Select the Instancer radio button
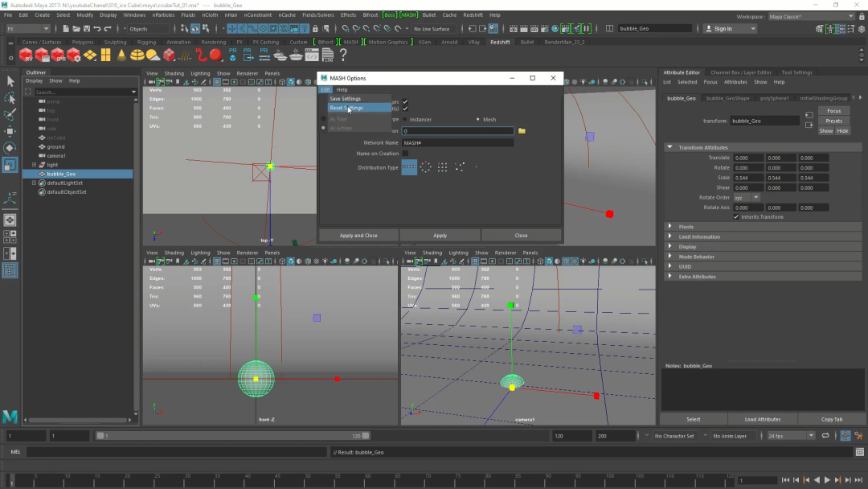 click(405, 120)
